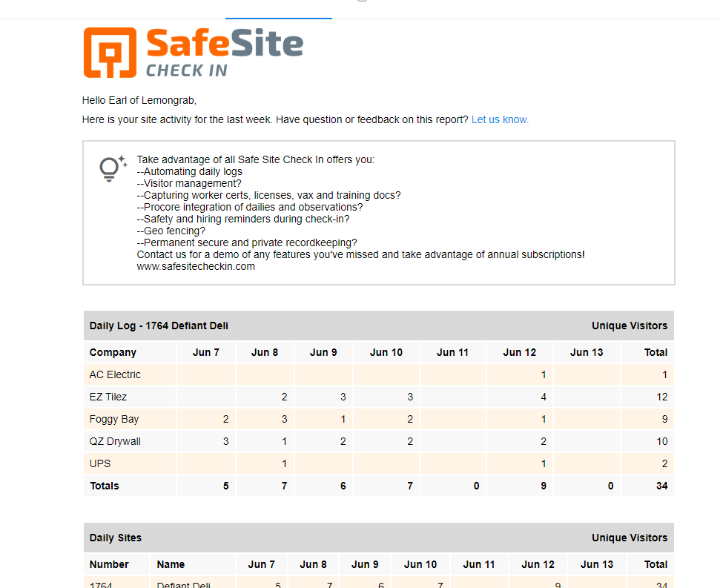Click Totals row Jun 7 value 5
The image size is (720, 588).
(x=226, y=486)
